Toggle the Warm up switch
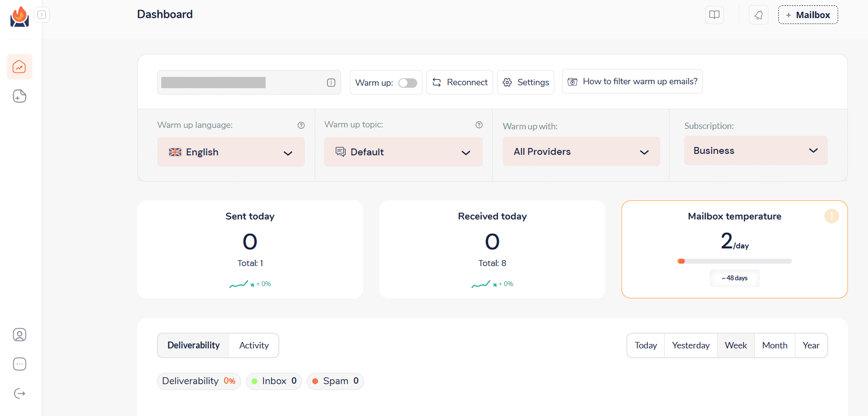Image resolution: width=868 pixels, height=416 pixels. click(408, 83)
